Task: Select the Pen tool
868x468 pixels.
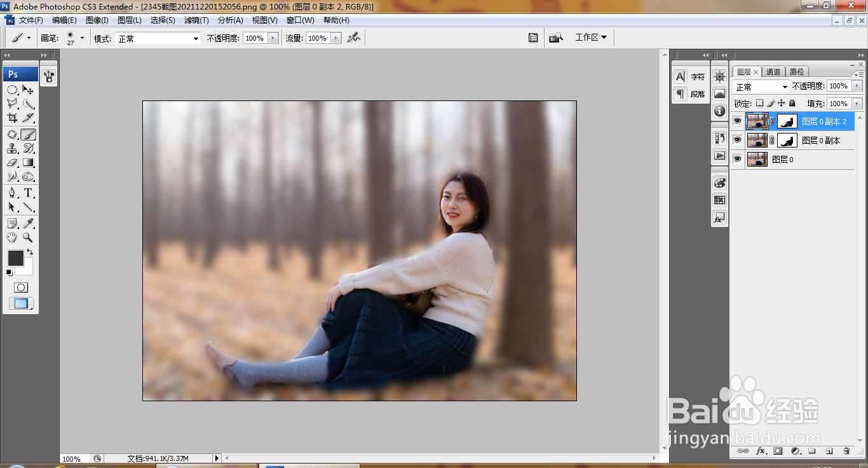Action: pos(12,193)
